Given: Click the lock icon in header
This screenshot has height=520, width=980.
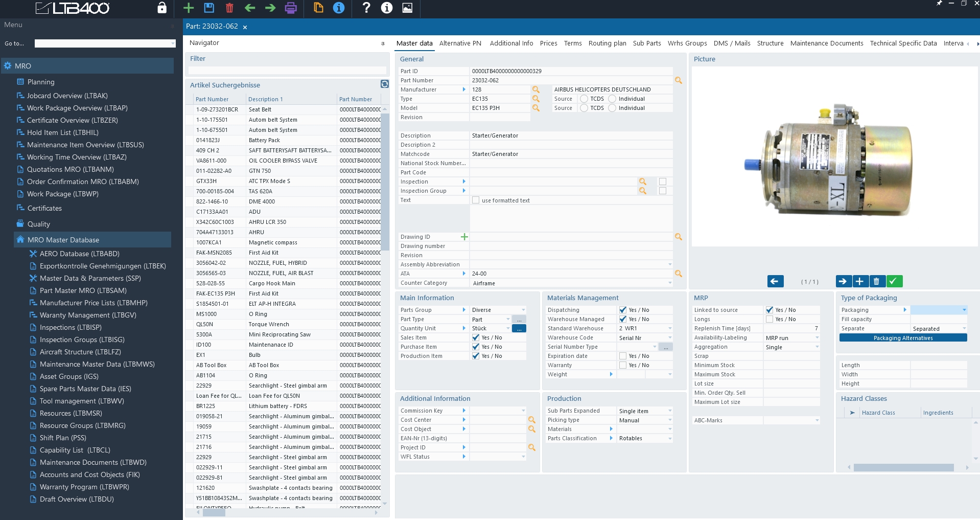Looking at the screenshot, I should (162, 8).
